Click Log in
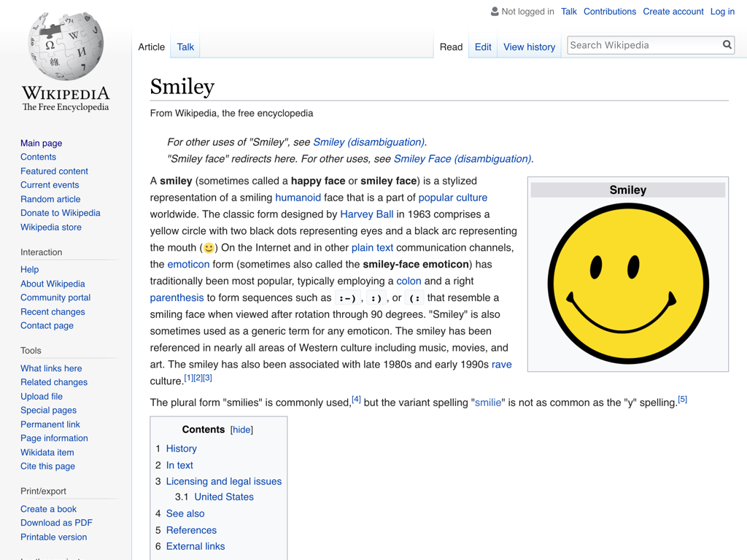Viewport: 747px width, 560px height. [722, 12]
